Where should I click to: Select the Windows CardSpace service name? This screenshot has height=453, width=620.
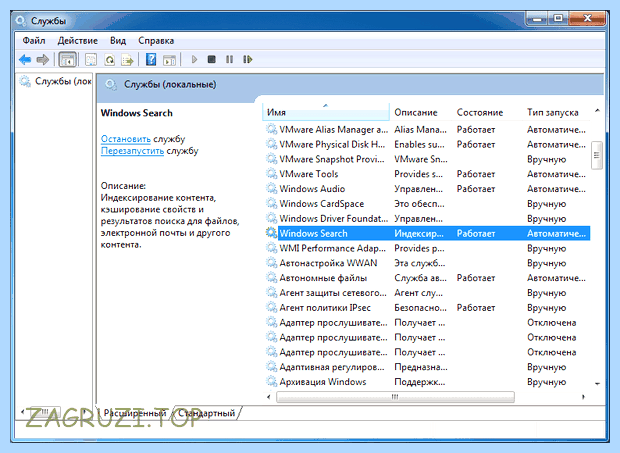[x=321, y=204]
